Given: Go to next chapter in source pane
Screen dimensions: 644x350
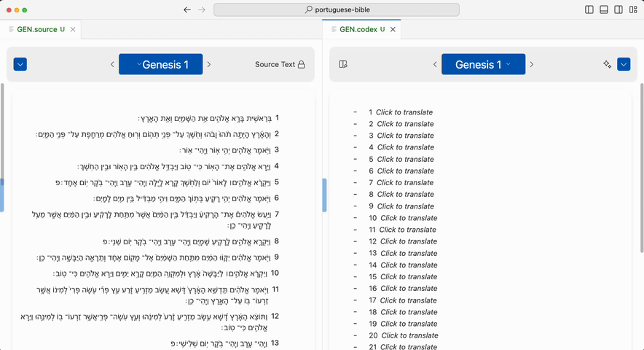Looking at the screenshot, I should pyautogui.click(x=209, y=64).
